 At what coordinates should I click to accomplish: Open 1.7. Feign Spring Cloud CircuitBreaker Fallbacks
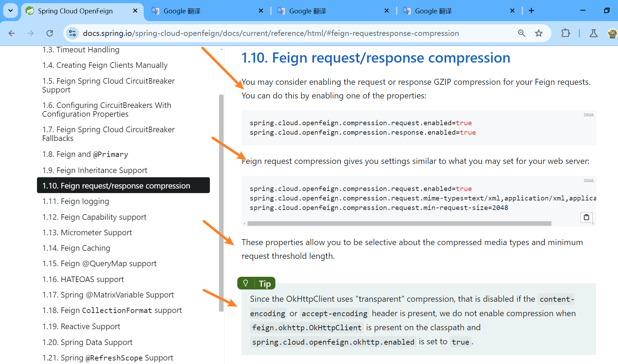(108, 134)
